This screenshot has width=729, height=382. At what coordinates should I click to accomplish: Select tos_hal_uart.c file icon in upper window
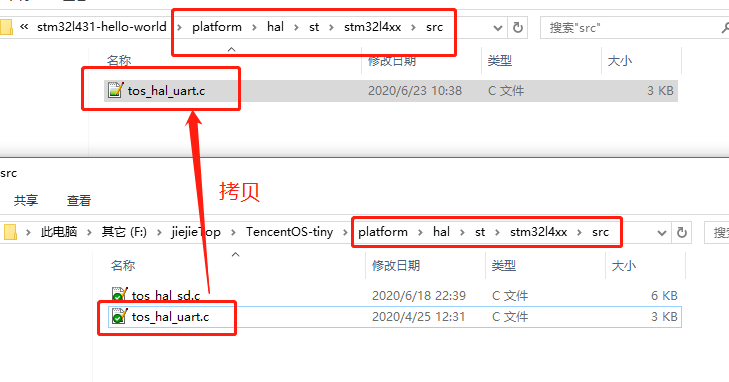click(115, 90)
